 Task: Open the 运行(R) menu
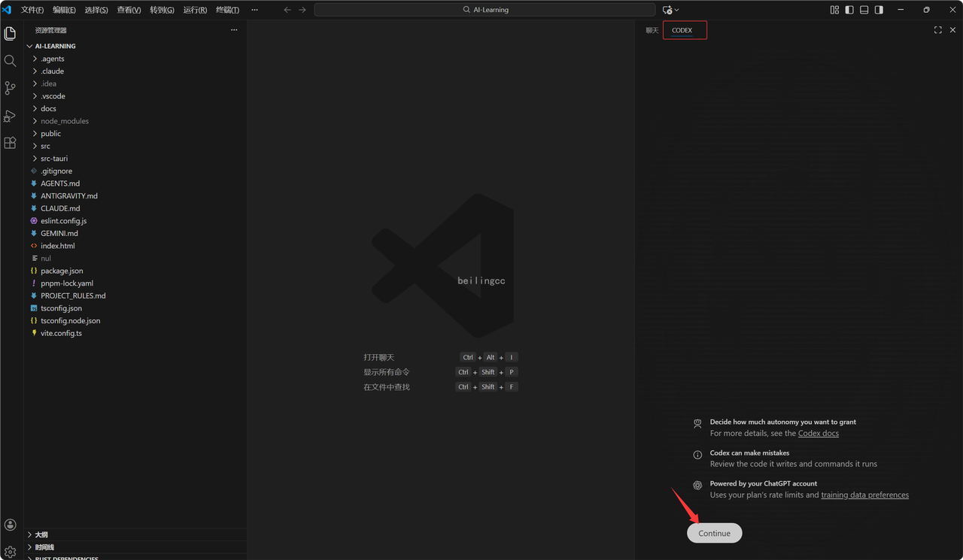click(195, 10)
